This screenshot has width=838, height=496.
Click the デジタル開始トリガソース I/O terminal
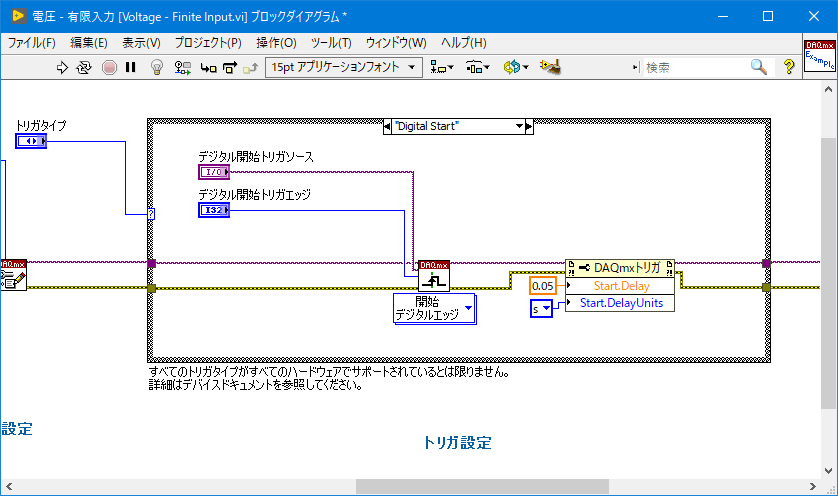pyautogui.click(x=214, y=172)
